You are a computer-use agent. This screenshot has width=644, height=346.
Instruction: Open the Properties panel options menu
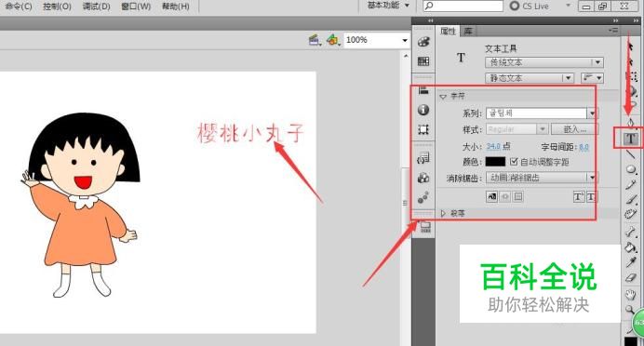click(x=613, y=31)
